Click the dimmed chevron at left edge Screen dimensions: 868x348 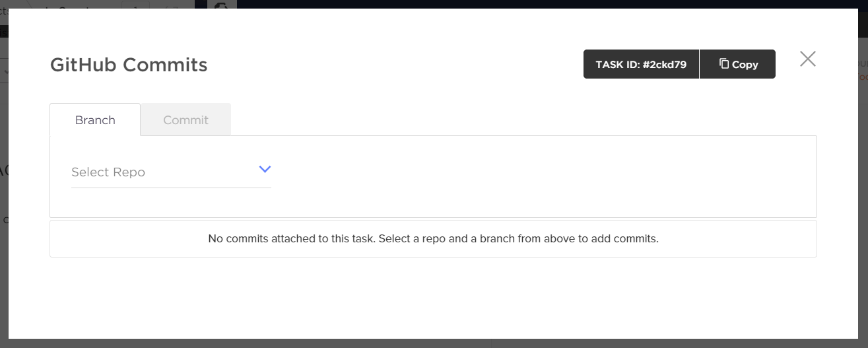point(4,71)
